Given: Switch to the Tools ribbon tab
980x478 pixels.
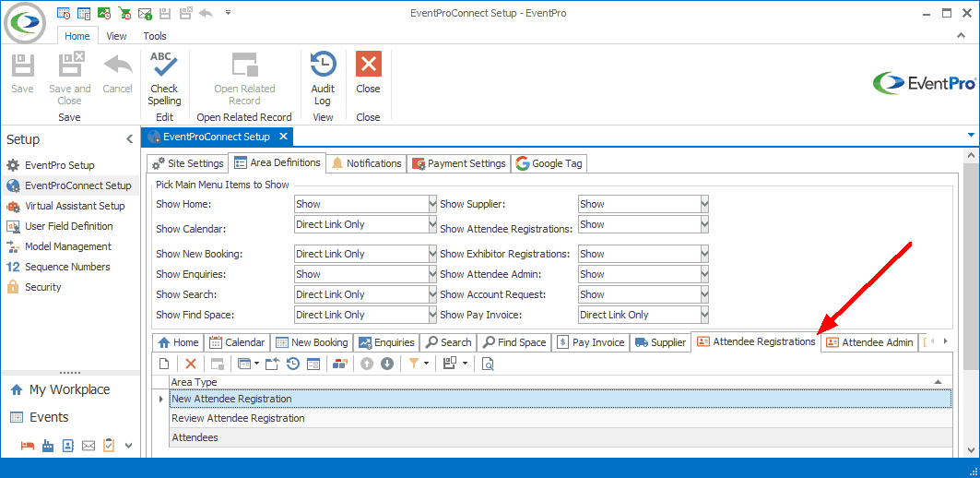Looking at the screenshot, I should tap(155, 36).
